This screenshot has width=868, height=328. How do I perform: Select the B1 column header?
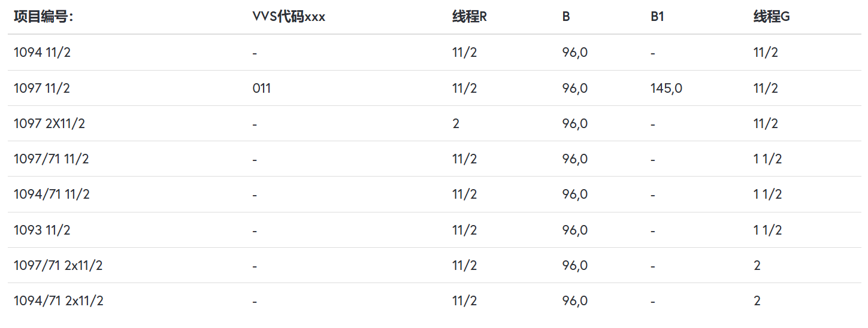coord(657,17)
